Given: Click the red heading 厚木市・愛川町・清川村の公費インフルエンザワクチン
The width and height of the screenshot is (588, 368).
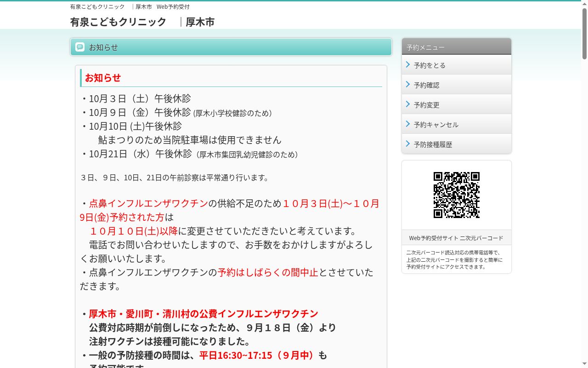Looking at the screenshot, I should coord(204,314).
